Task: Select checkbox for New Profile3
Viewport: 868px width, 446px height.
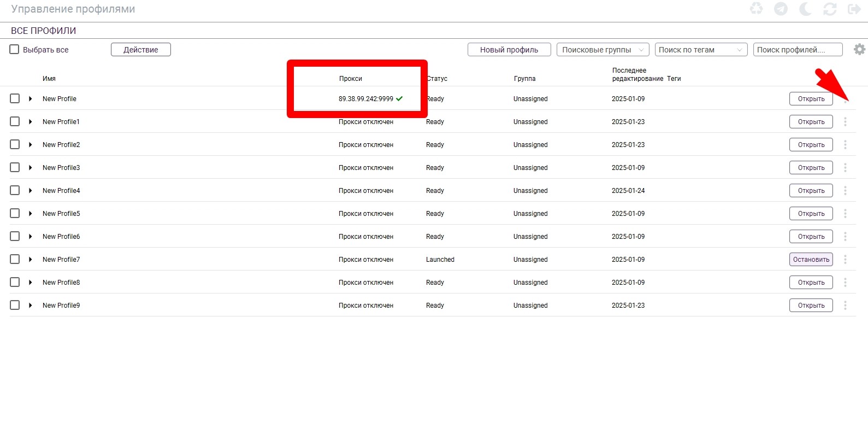Action: pos(15,167)
